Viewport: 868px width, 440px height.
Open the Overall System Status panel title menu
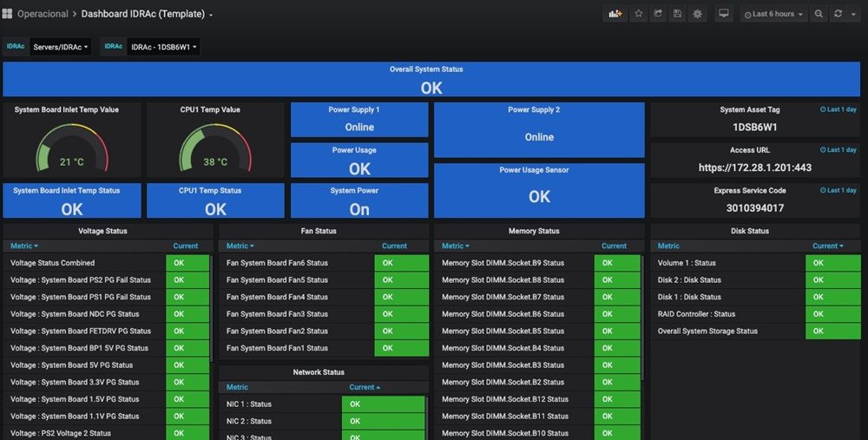pos(426,69)
